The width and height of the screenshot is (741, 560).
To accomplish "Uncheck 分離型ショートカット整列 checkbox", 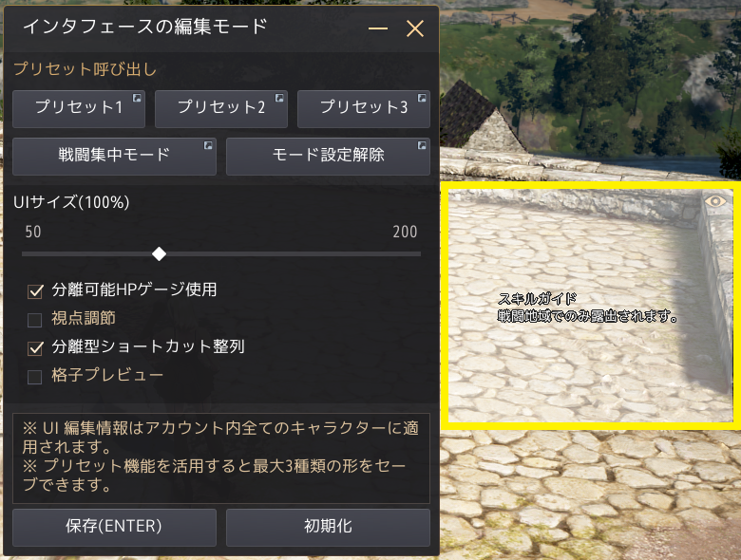I will (35, 348).
